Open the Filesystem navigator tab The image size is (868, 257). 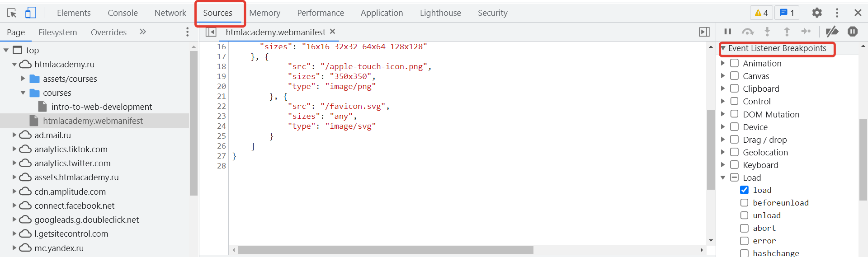point(57,32)
